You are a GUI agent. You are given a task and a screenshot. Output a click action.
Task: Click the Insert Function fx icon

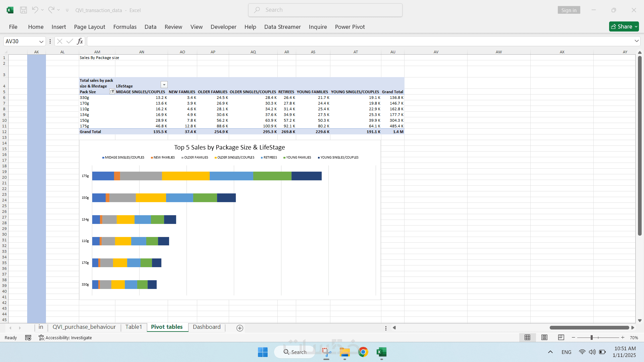coord(80,41)
